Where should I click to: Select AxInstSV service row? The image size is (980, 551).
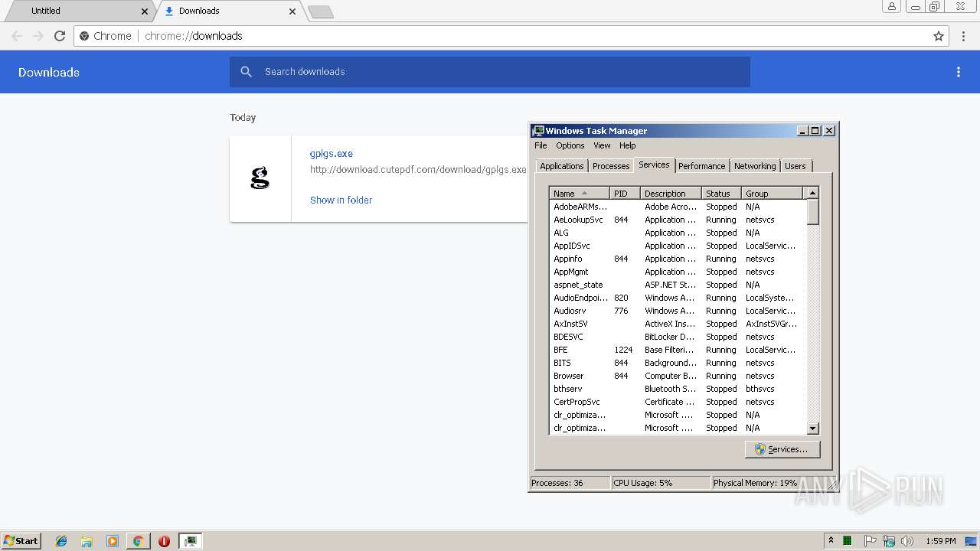[x=678, y=324]
